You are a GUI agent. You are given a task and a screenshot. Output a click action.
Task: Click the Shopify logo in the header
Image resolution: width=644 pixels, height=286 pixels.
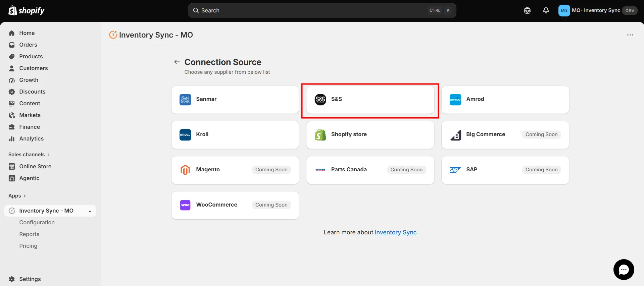pyautogui.click(x=27, y=11)
